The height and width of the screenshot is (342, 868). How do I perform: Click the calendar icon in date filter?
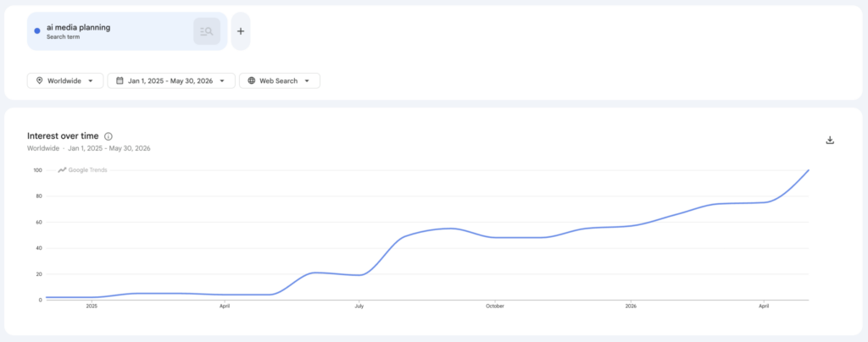(x=120, y=80)
